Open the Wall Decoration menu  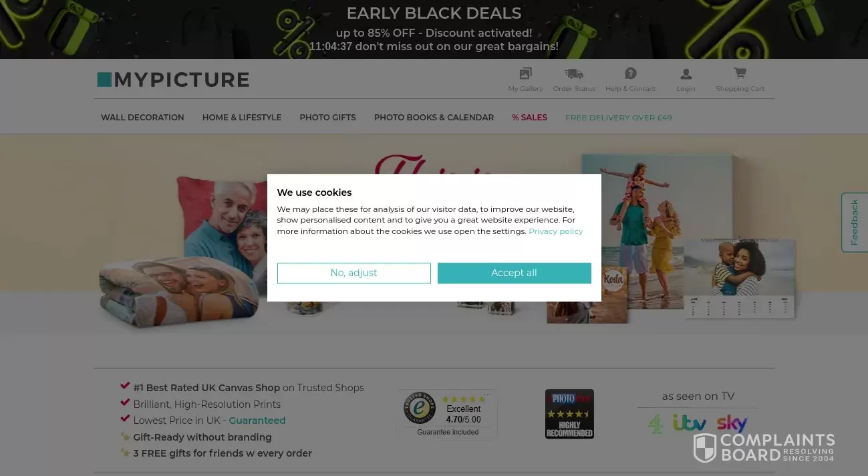click(x=142, y=117)
